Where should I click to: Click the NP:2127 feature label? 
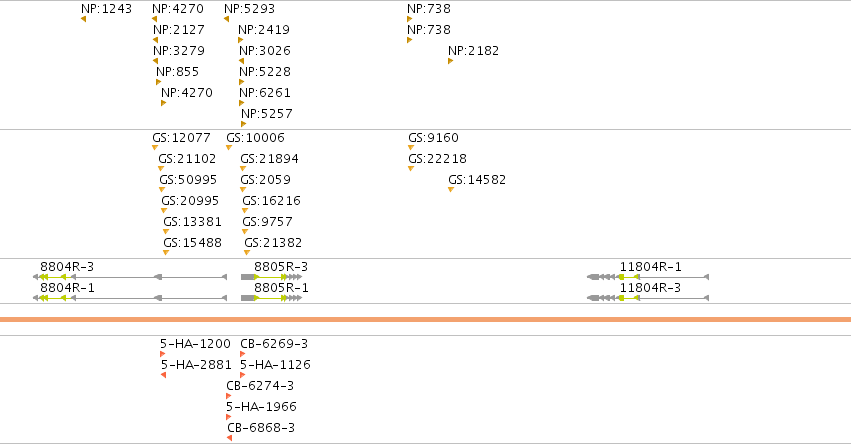tap(179, 30)
